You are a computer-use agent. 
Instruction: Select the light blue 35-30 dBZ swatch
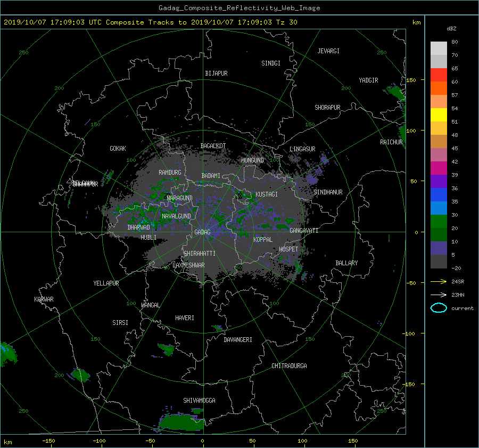coord(439,208)
